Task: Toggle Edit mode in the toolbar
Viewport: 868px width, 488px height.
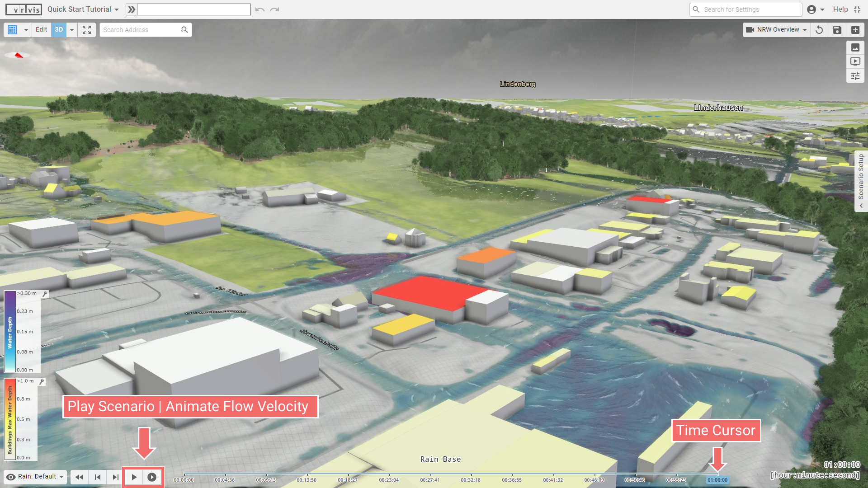Action: pyautogui.click(x=41, y=29)
